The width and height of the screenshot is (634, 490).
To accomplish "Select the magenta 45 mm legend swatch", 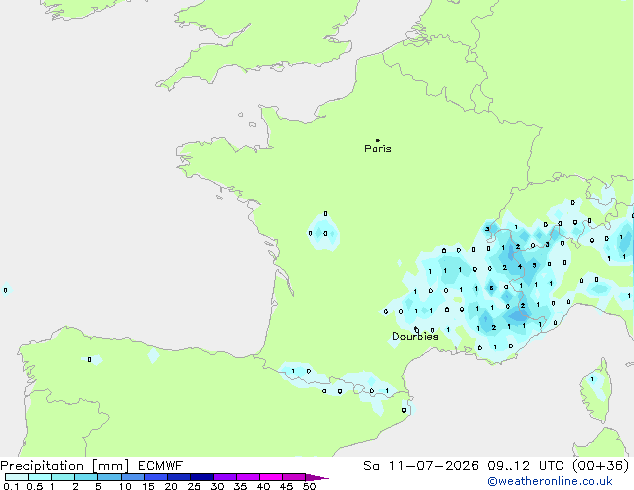I will pos(294,477).
